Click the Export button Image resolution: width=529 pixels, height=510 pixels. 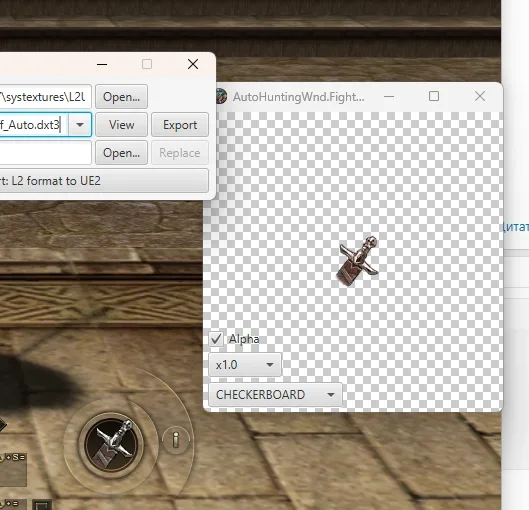tap(180, 125)
